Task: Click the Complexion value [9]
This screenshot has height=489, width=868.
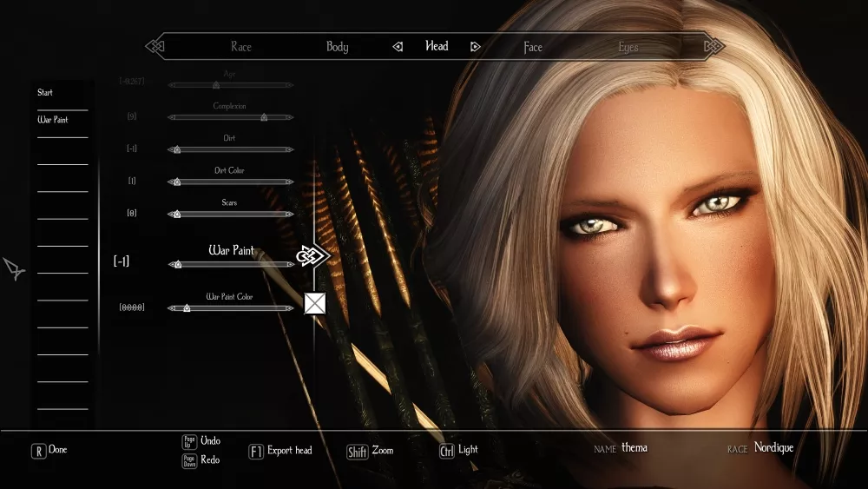Action: pyautogui.click(x=132, y=116)
